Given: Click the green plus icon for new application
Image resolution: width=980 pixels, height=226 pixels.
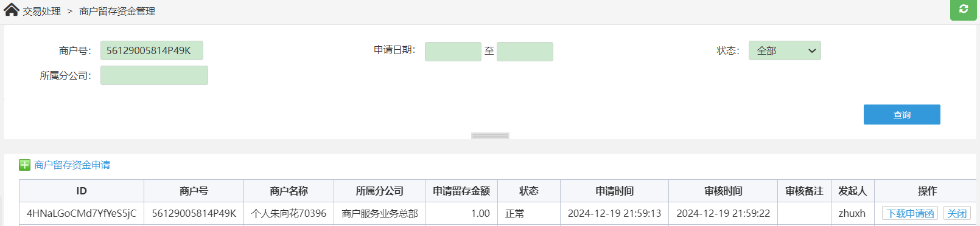Looking at the screenshot, I should 24,165.
